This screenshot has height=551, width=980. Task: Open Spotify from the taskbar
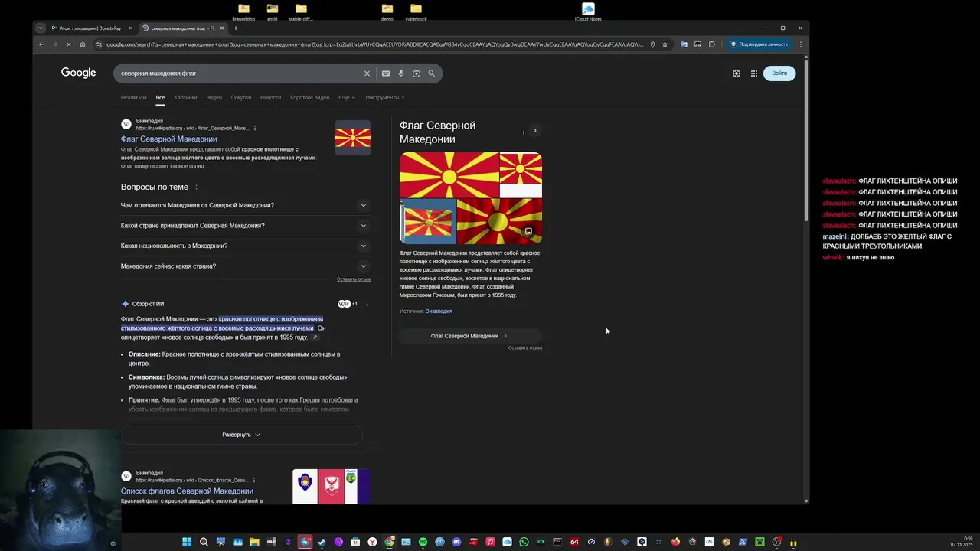[x=423, y=543]
